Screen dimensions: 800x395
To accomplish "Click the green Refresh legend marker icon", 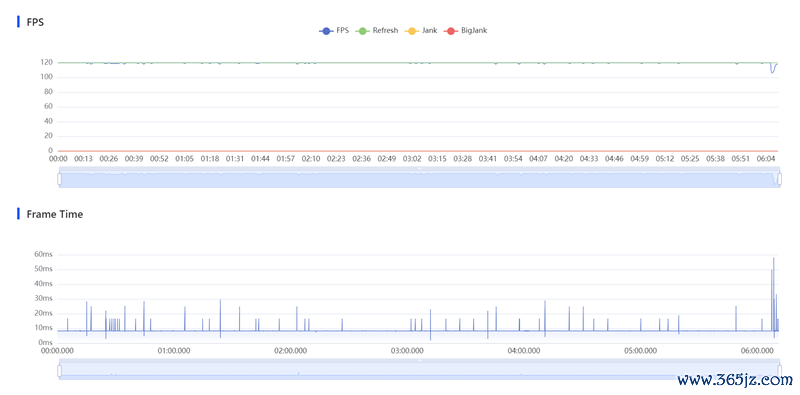I will click(x=362, y=31).
